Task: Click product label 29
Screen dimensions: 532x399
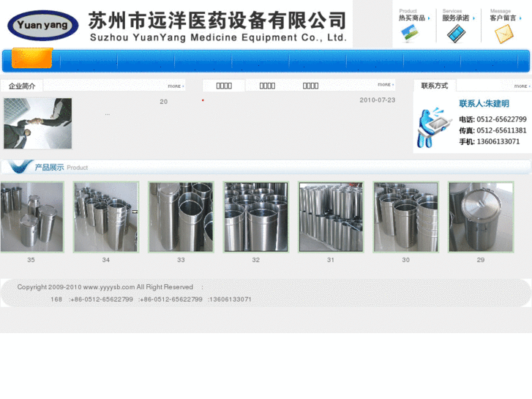Action: pyautogui.click(x=481, y=260)
